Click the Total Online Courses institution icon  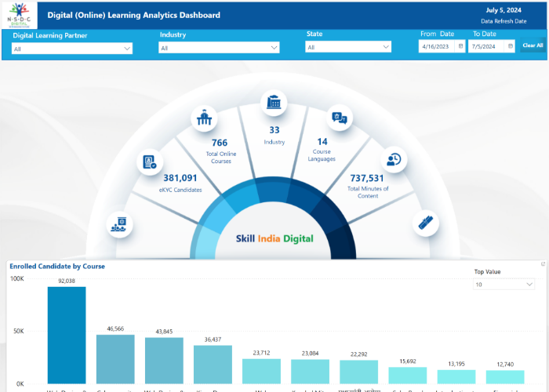coord(204,118)
